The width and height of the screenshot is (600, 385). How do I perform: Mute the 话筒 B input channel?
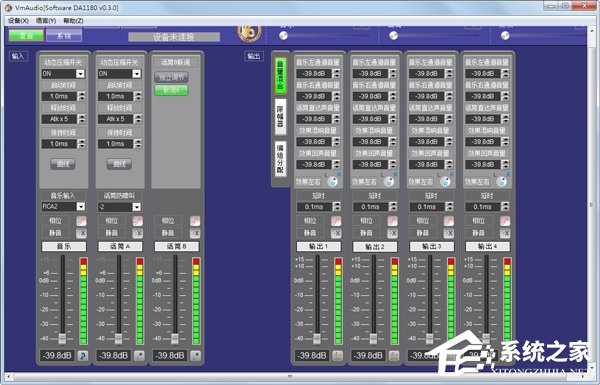[x=195, y=233]
